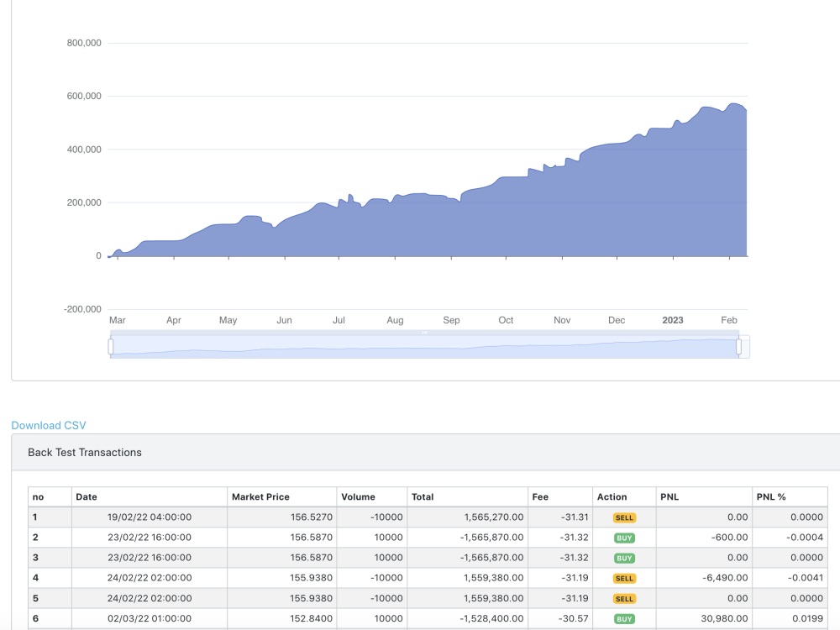This screenshot has height=630, width=840.
Task: Select the SELL badge on transaction row 1
Action: 623,517
